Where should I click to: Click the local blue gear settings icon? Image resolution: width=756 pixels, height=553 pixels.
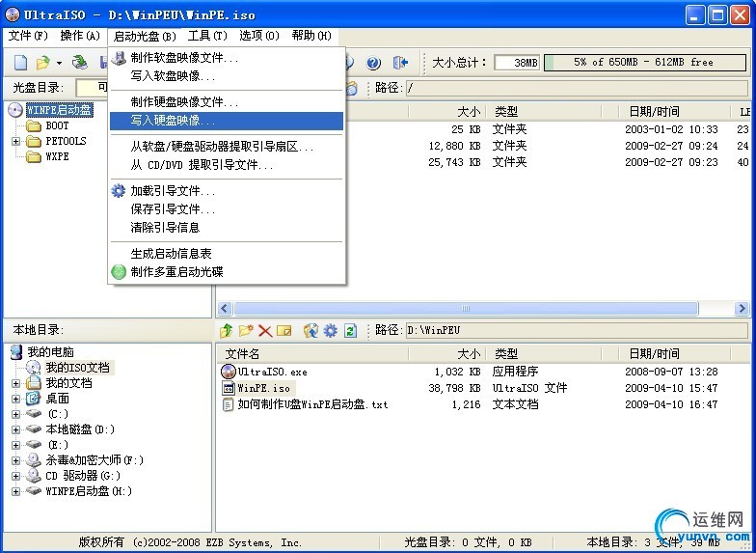[x=330, y=330]
